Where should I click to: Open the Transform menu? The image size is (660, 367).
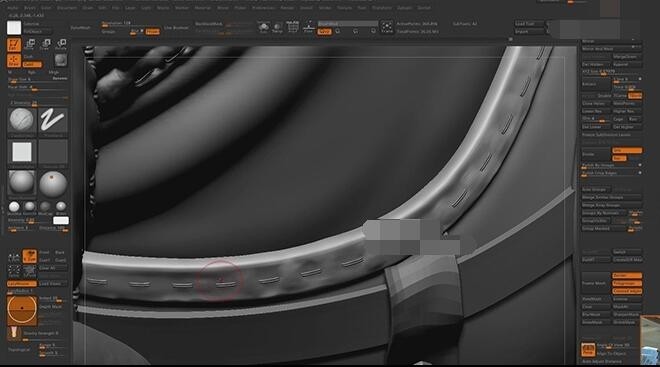click(382, 8)
